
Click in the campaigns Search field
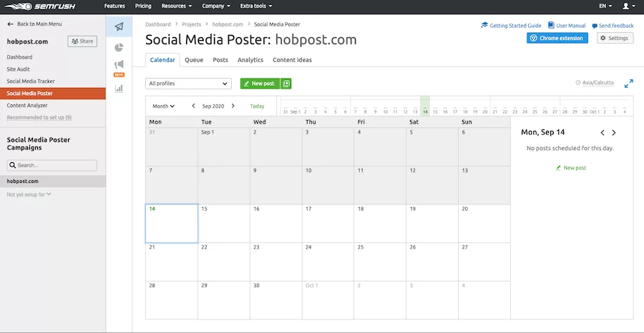tap(52, 165)
